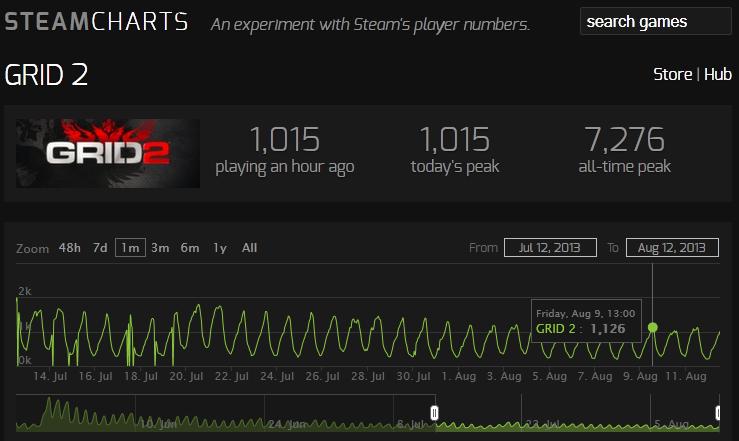Choose the 6m zoom option
Screen dimensions: 739x441
190,248
